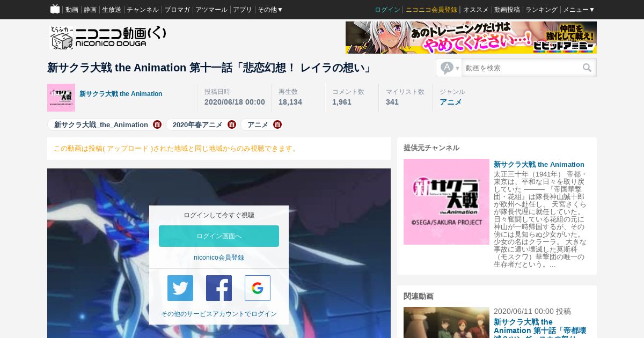The height and width of the screenshot is (338, 644).
Task: Open search type dropdown with A icon
Action: point(450,68)
